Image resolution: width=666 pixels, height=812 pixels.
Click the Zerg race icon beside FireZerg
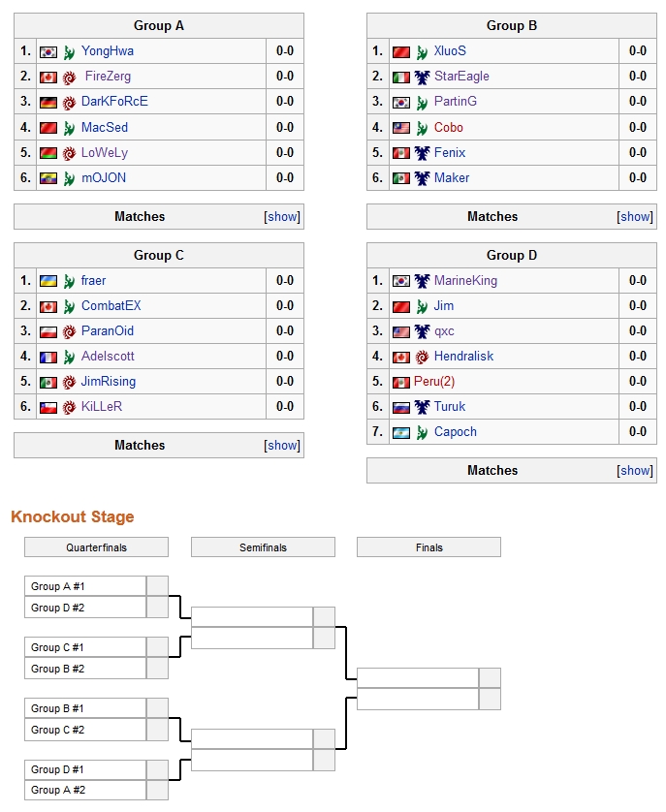[x=70, y=77]
